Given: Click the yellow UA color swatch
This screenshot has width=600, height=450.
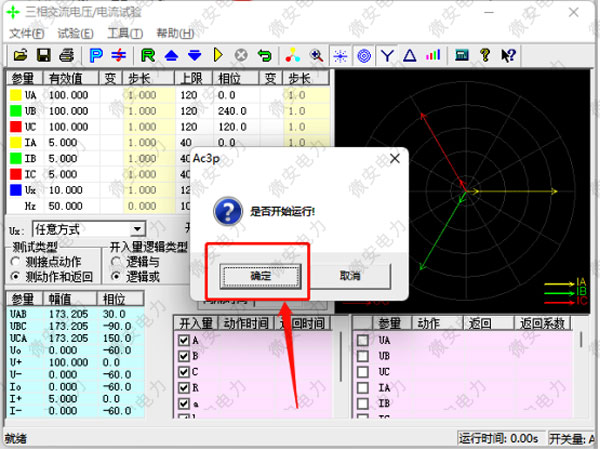Looking at the screenshot, I should [15, 95].
